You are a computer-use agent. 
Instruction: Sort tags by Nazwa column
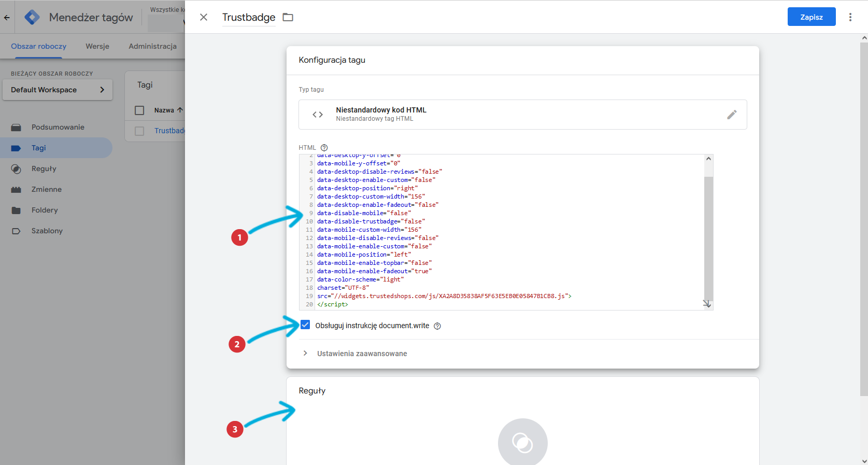click(x=168, y=110)
